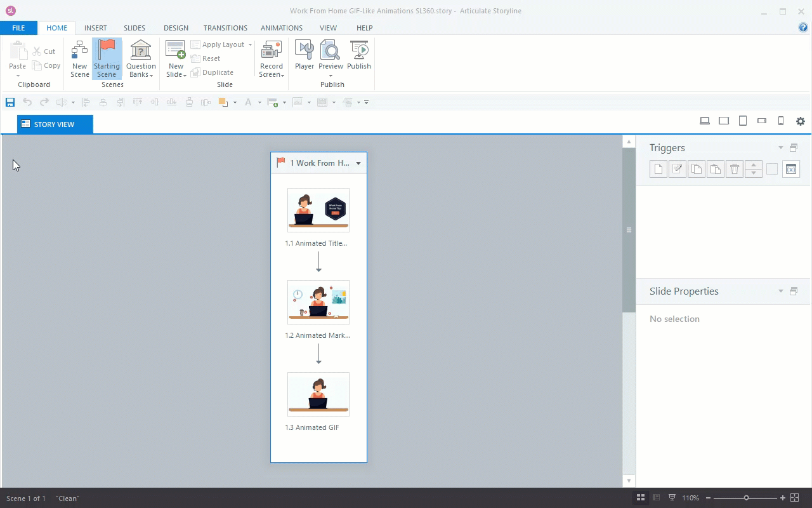
Task: Zoom out with the minus button
Action: pos(708,498)
